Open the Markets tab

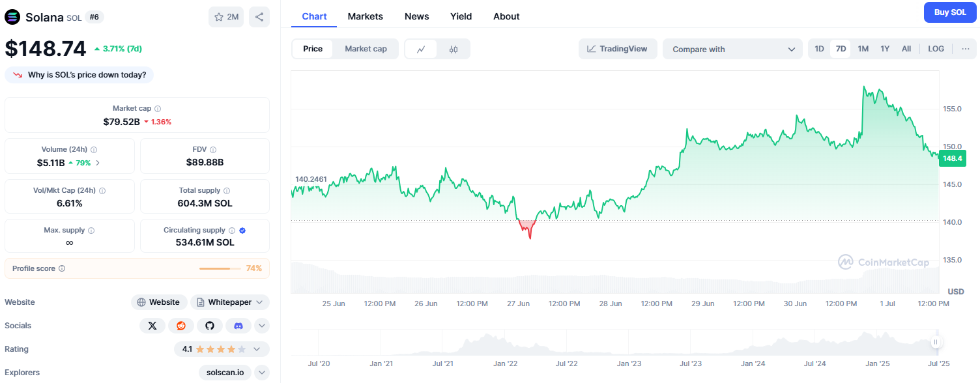point(366,16)
